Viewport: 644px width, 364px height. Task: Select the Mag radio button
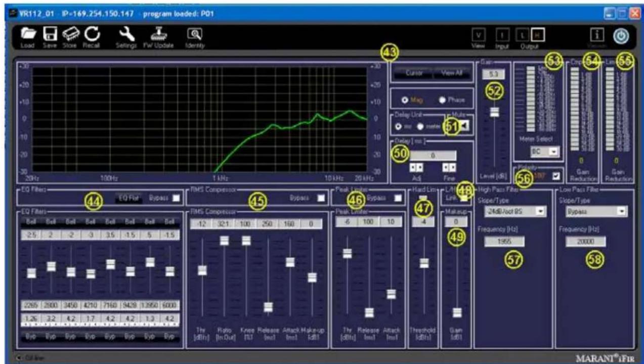[x=403, y=100]
